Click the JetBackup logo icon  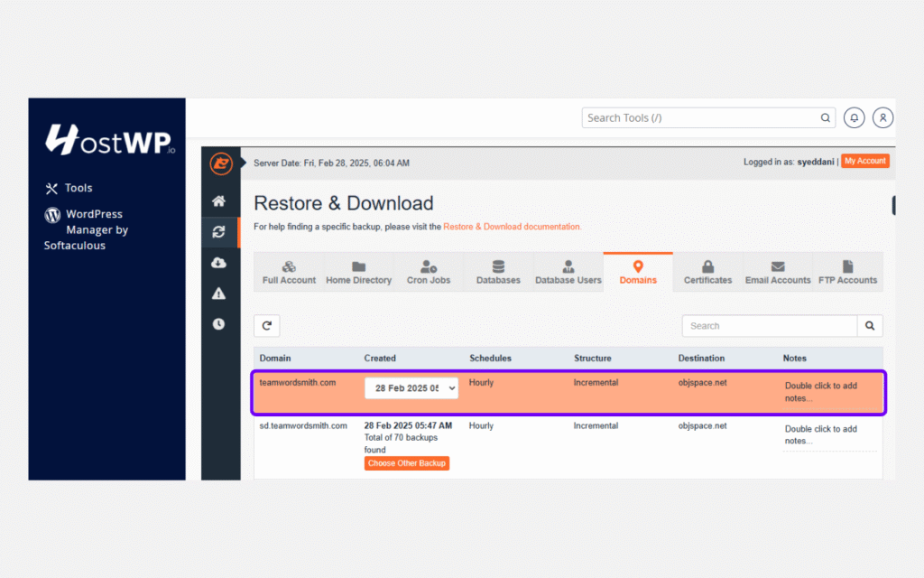click(221, 163)
